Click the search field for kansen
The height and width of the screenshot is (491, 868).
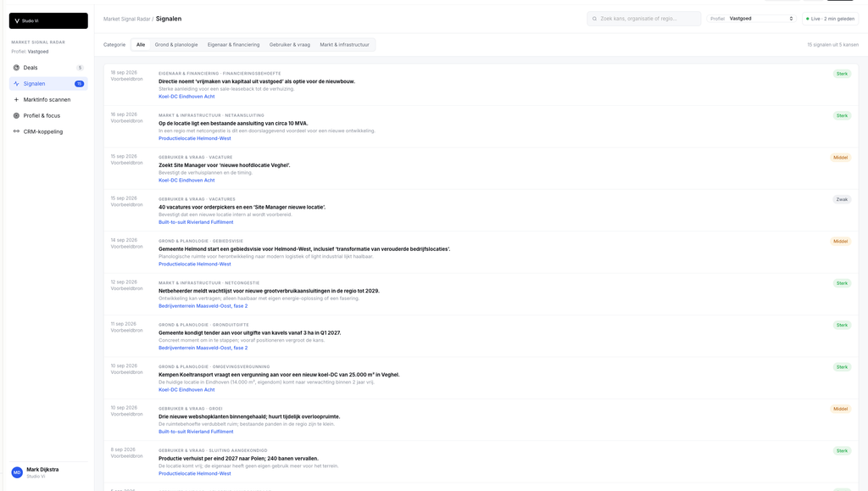pyautogui.click(x=644, y=19)
